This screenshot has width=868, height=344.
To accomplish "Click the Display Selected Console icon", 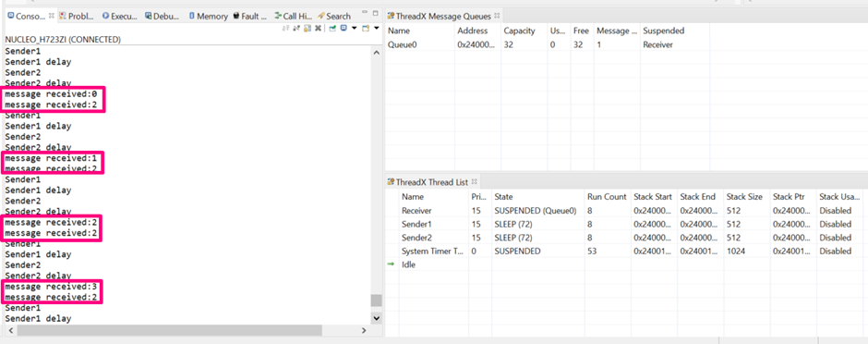I will (344, 28).
